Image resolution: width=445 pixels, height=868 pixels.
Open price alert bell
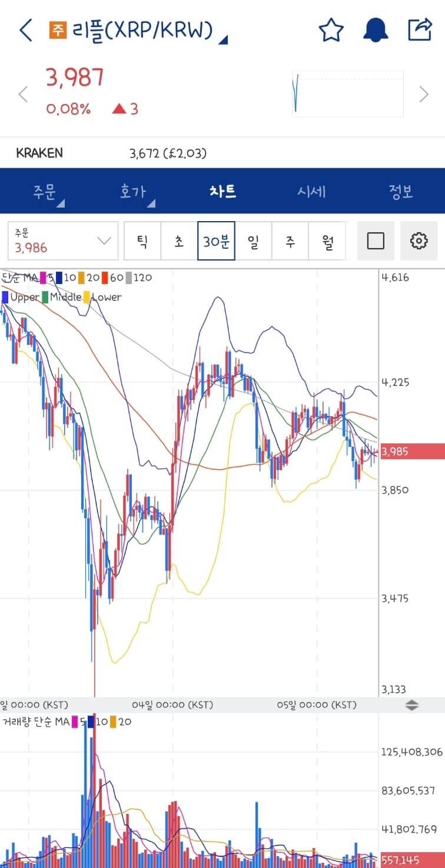tap(376, 31)
